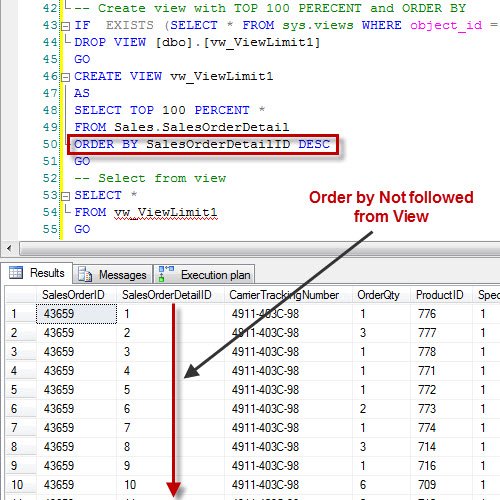Collapse the CREATE VIEW block on line 46
500x500 pixels.
pyautogui.click(x=66, y=77)
